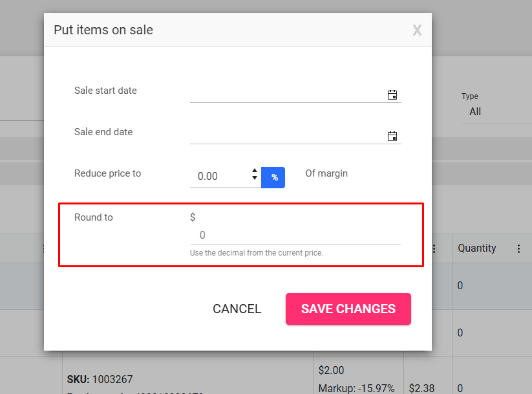532x394 pixels.
Task: Click the Quantity column header
Action: pos(476,248)
